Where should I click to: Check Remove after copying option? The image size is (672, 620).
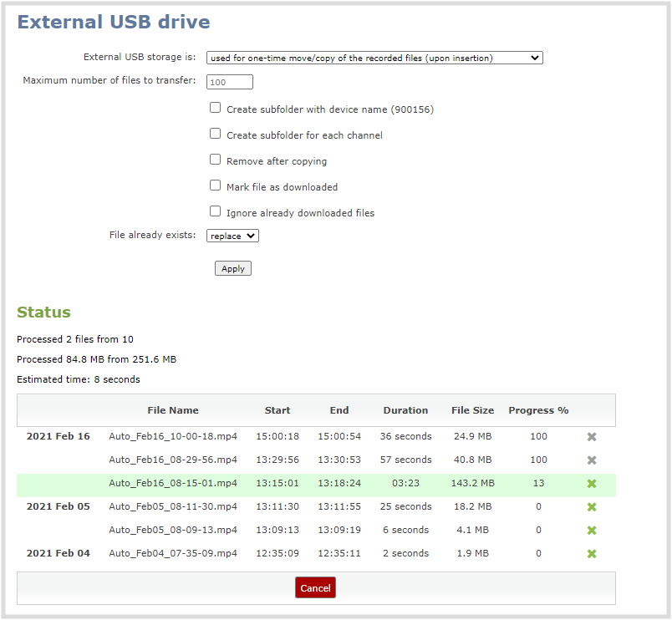tap(215, 160)
